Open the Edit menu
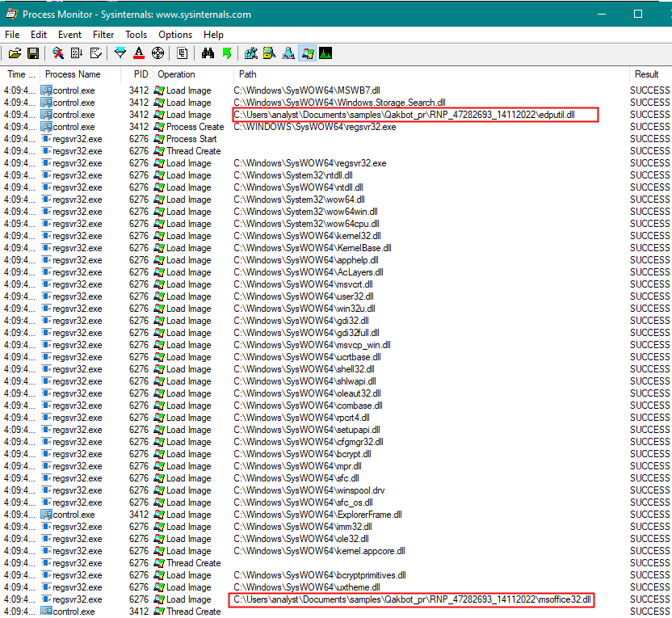The width and height of the screenshot is (672, 618). pyautogui.click(x=39, y=35)
